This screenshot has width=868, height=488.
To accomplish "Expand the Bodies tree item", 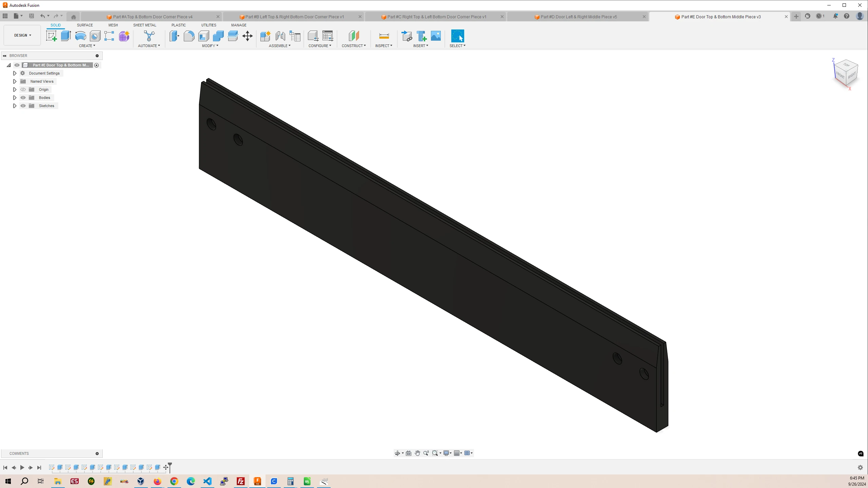I will click(x=14, y=98).
